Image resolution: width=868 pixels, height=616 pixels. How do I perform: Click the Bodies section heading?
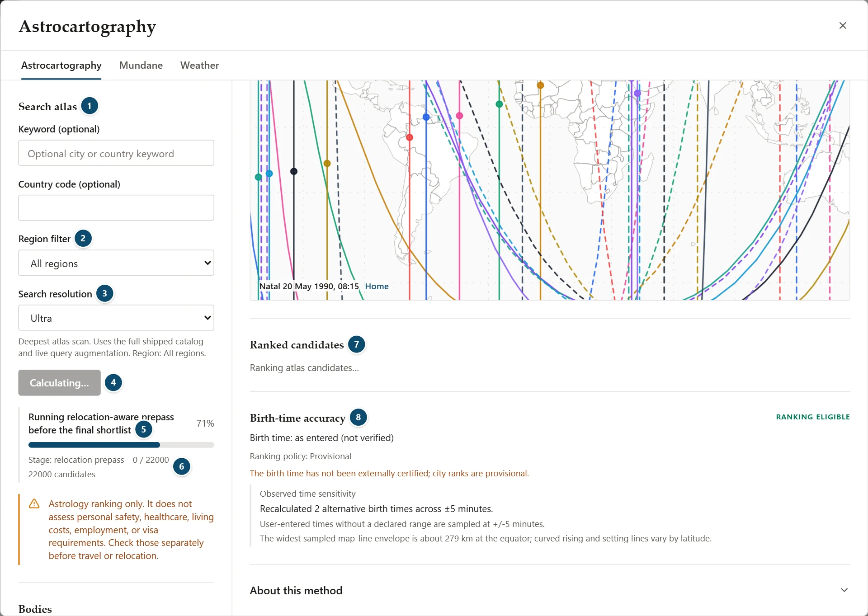click(x=35, y=609)
